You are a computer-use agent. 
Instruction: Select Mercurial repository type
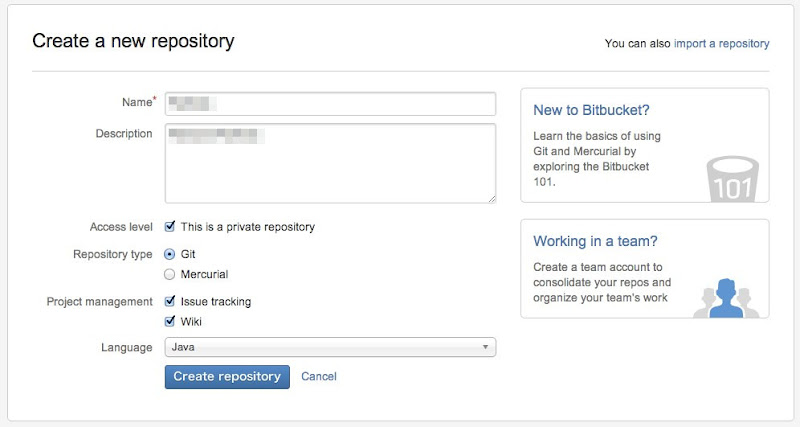(x=170, y=274)
